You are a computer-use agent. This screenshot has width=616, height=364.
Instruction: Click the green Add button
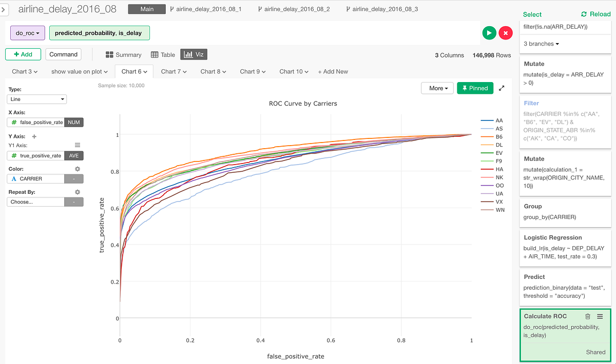(x=23, y=54)
